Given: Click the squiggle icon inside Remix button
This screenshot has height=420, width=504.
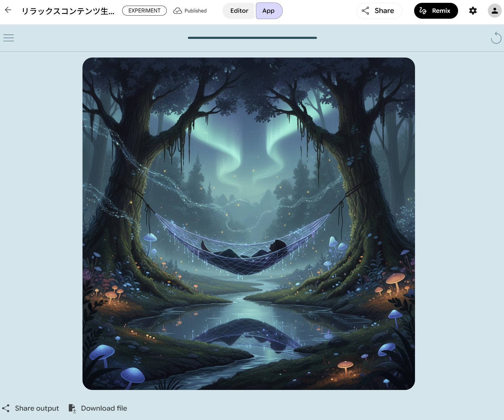Looking at the screenshot, I should [x=423, y=11].
